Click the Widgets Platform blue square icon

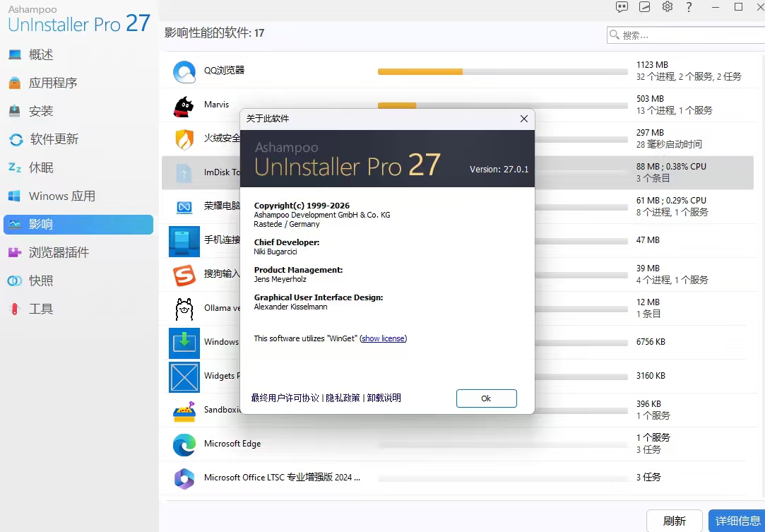[184, 377]
